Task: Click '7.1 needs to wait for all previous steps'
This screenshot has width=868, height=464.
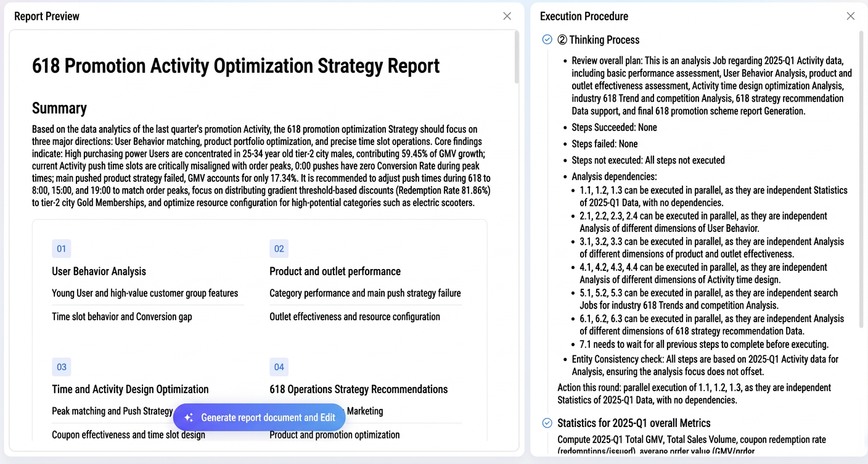Action: click(704, 344)
